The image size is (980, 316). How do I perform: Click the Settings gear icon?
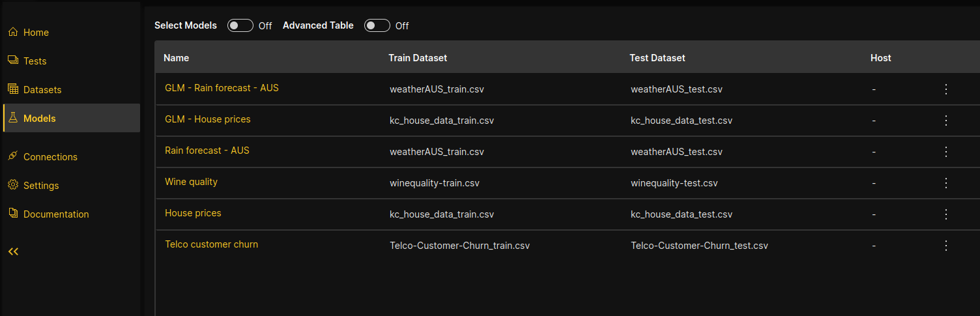(13, 185)
